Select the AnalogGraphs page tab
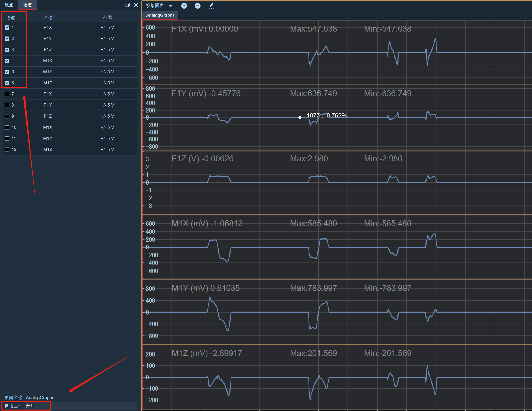532x411 pixels. tap(160, 15)
